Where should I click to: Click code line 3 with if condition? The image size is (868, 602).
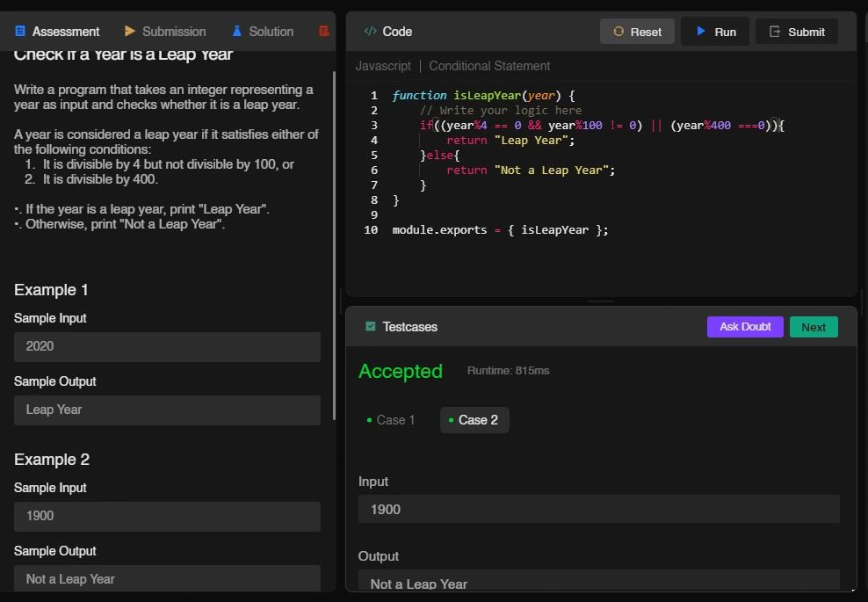click(602, 125)
